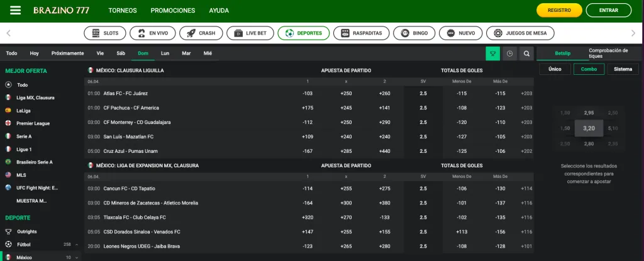Open the Torneos menu
The width and height of the screenshot is (644, 261).
[123, 11]
